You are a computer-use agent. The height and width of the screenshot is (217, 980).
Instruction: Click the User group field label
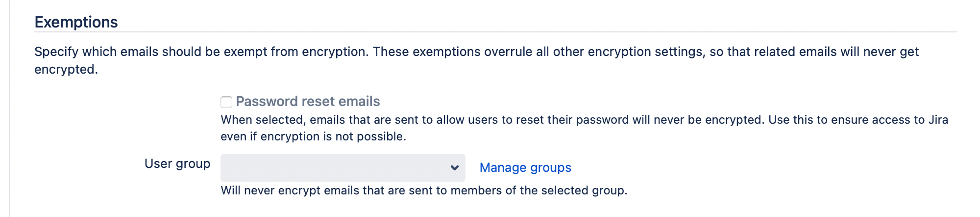click(x=177, y=164)
